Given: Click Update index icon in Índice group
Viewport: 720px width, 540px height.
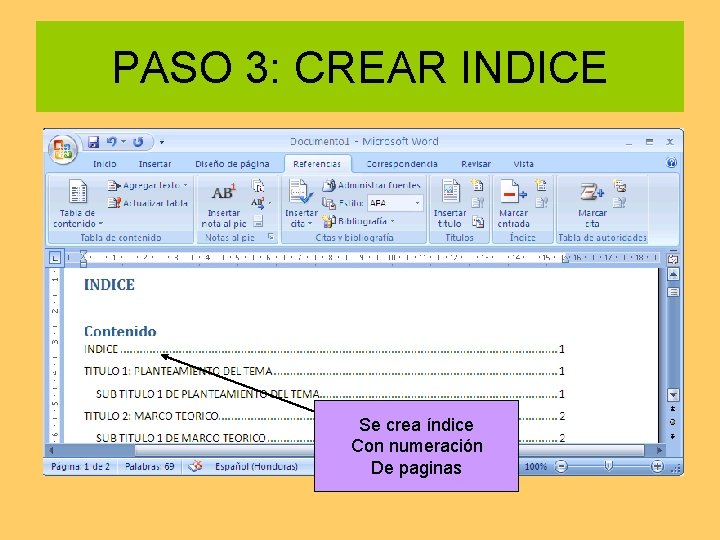Looking at the screenshot, I should coord(541,202).
